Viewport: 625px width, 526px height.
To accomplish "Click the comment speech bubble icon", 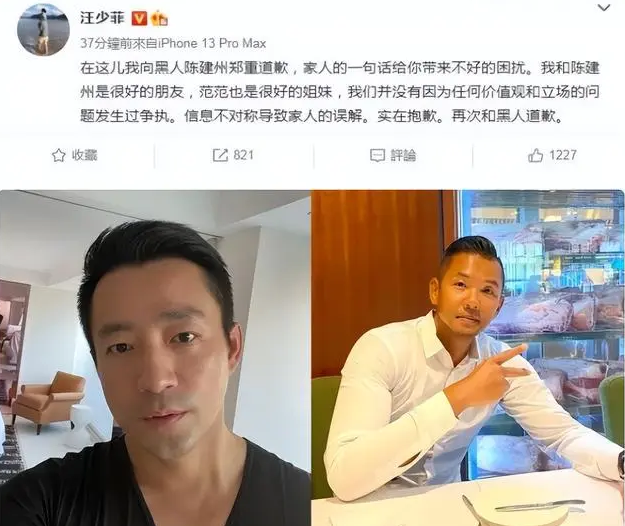I will click(x=377, y=155).
